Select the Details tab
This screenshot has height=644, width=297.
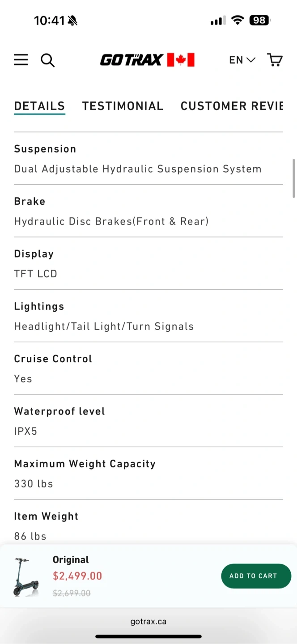[39, 106]
